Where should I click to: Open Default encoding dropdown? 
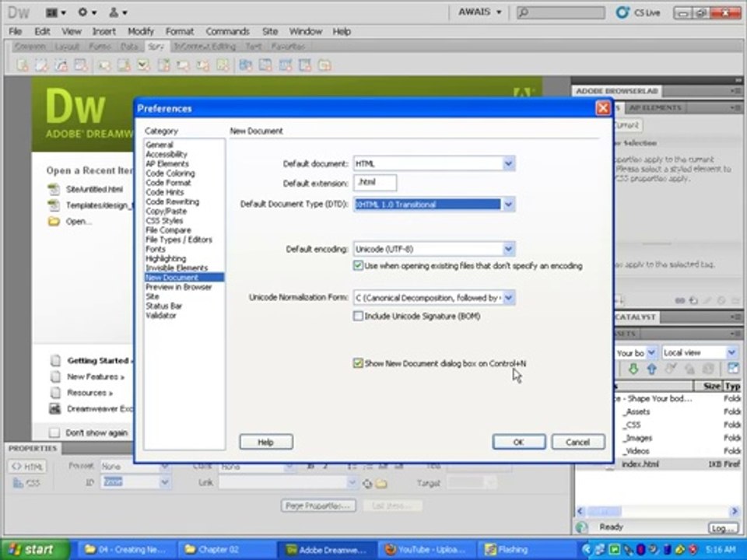click(508, 249)
